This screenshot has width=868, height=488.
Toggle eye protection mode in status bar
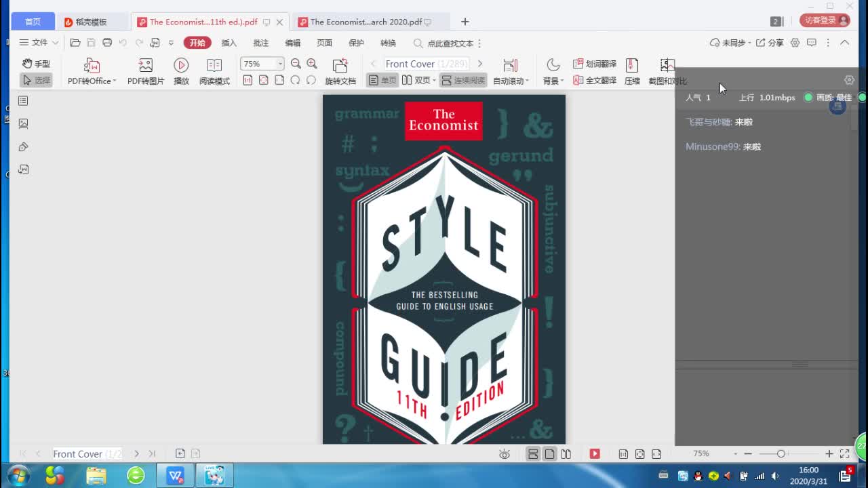pyautogui.click(x=505, y=454)
